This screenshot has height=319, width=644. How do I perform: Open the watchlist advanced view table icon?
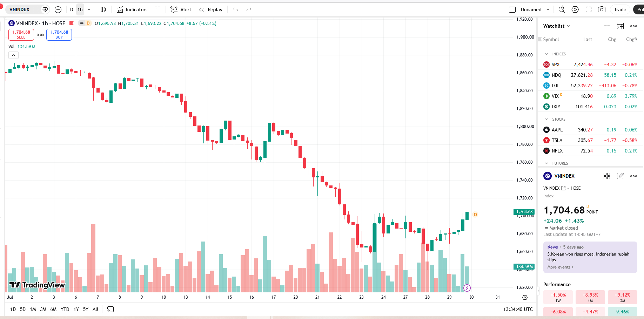(620, 26)
